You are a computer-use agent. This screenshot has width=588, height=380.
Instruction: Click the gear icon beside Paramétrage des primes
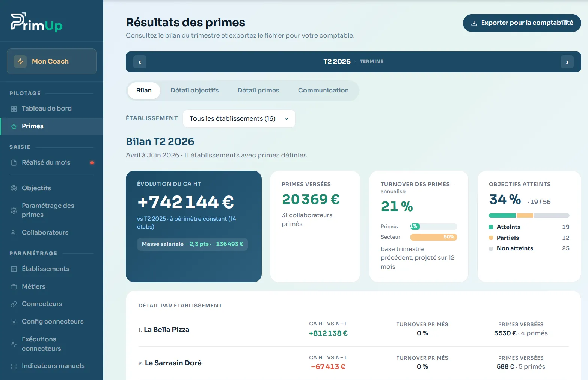tap(14, 210)
